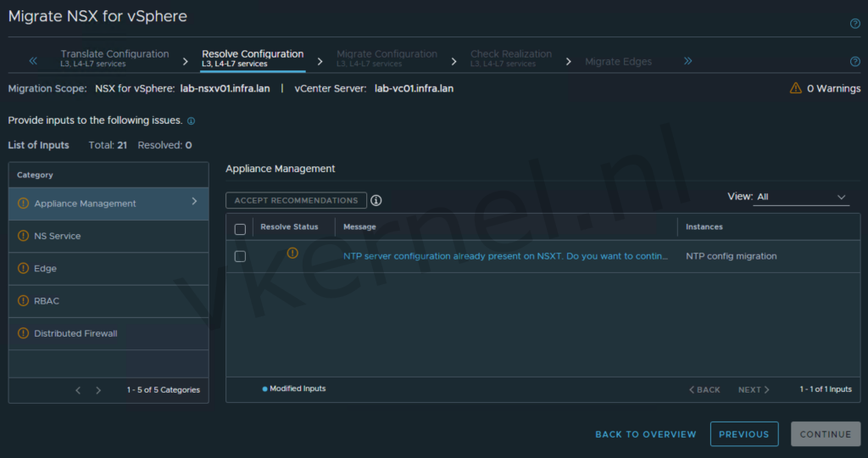Screen dimensions: 868x458
Task: Go to next categories page arrow
Action: [98, 390]
